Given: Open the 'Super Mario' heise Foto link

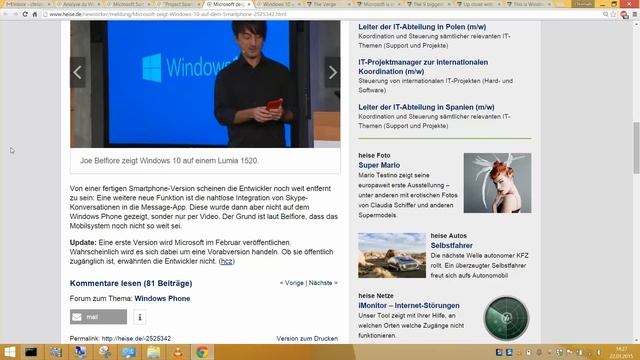Looking at the screenshot, I should point(379,165).
